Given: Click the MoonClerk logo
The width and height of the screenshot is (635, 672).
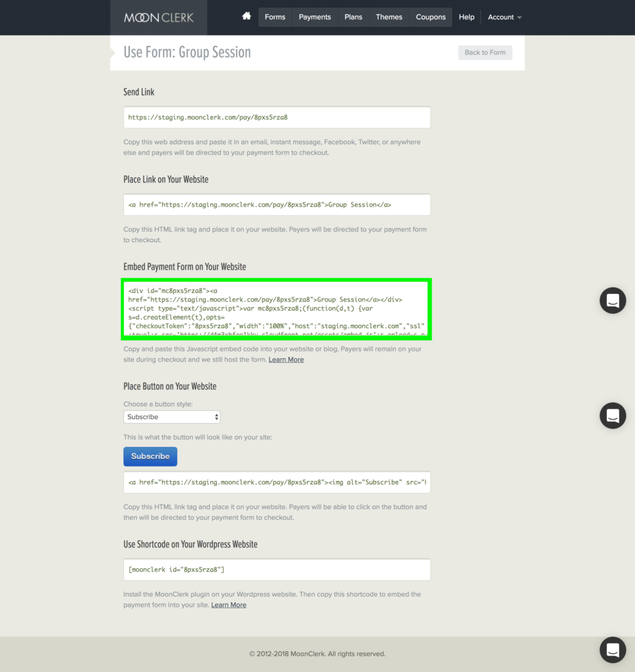Looking at the screenshot, I should 159,18.
